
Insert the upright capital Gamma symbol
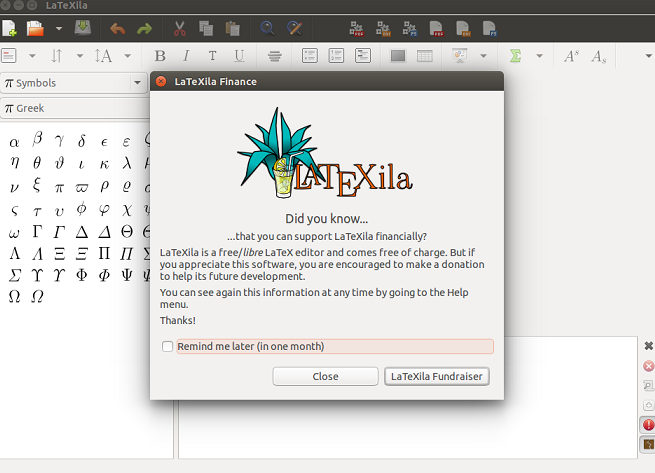tap(37, 231)
